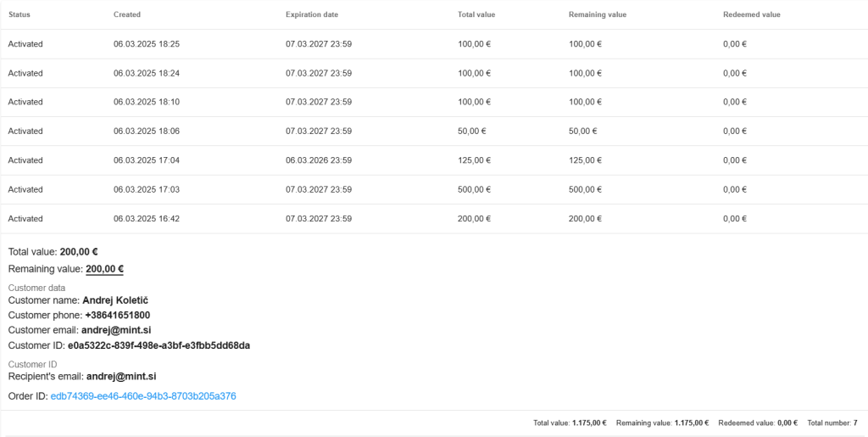Screen dimensions: 868x437
Task: Click the Customer ID e0a5322c value
Action: coord(159,345)
